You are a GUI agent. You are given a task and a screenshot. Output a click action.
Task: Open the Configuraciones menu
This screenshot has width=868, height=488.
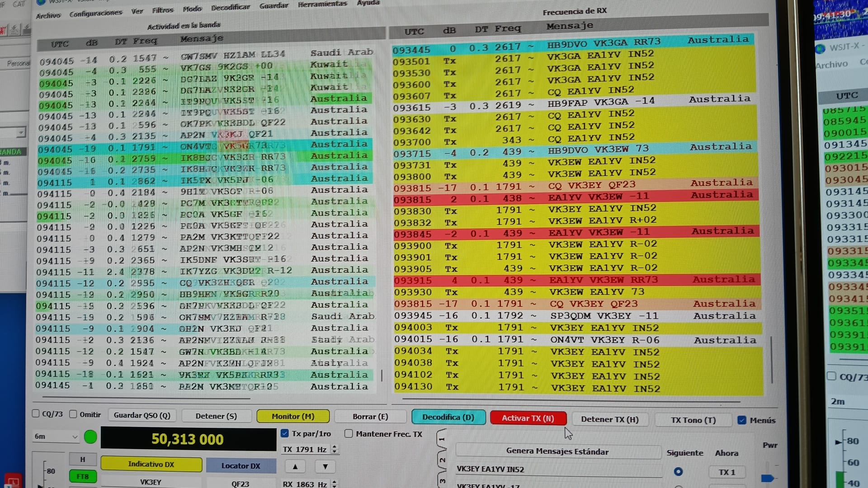(x=95, y=13)
